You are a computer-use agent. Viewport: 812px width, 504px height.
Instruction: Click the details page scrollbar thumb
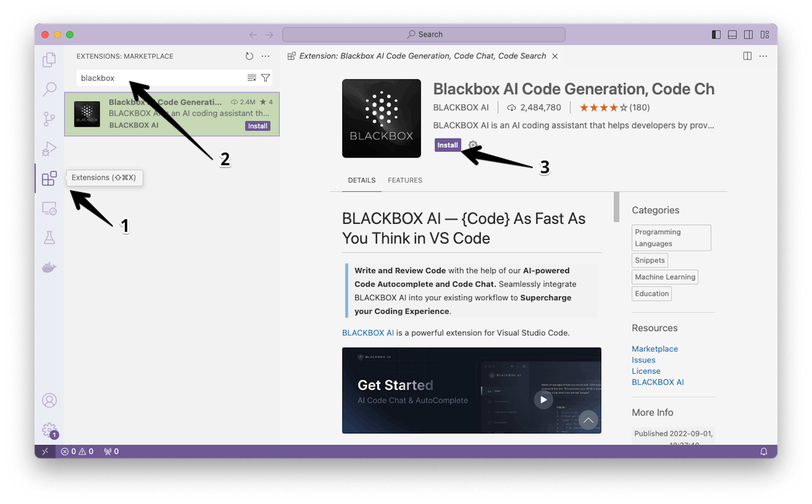click(x=616, y=207)
